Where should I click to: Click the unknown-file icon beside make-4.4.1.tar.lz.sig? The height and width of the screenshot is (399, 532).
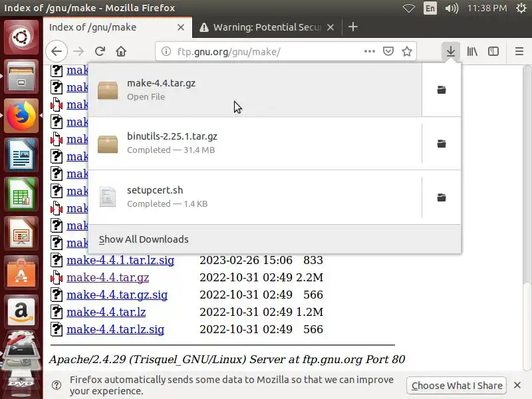pyautogui.click(x=57, y=260)
